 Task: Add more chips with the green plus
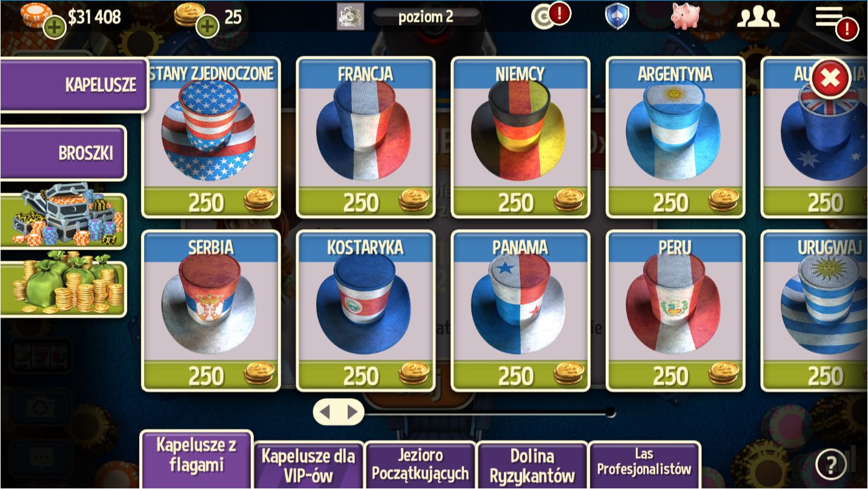[x=55, y=27]
